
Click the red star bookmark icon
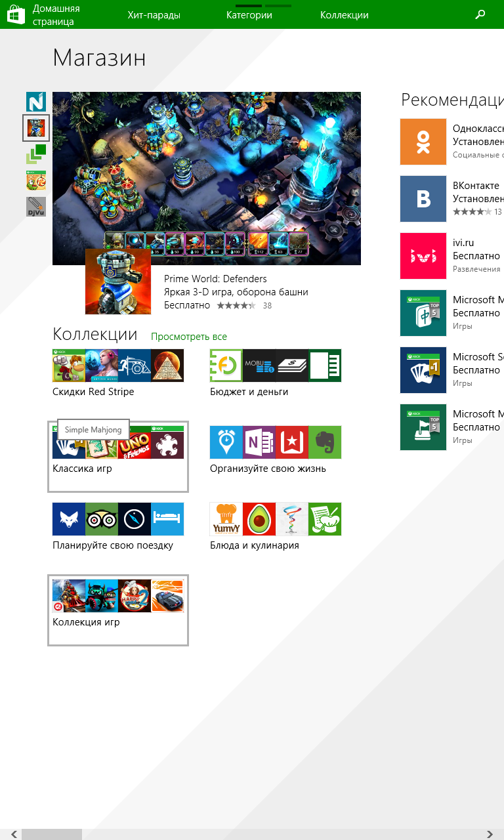[x=292, y=442]
